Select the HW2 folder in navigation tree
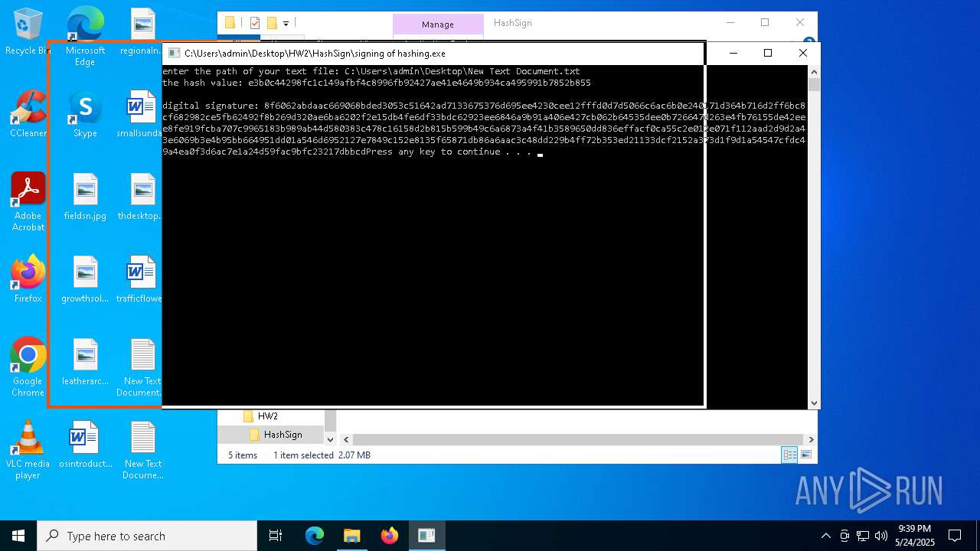This screenshot has width=980, height=551. coord(267,416)
